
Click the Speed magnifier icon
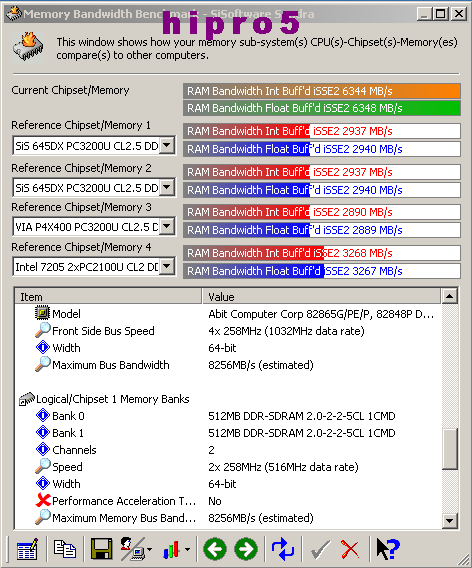coord(42,466)
